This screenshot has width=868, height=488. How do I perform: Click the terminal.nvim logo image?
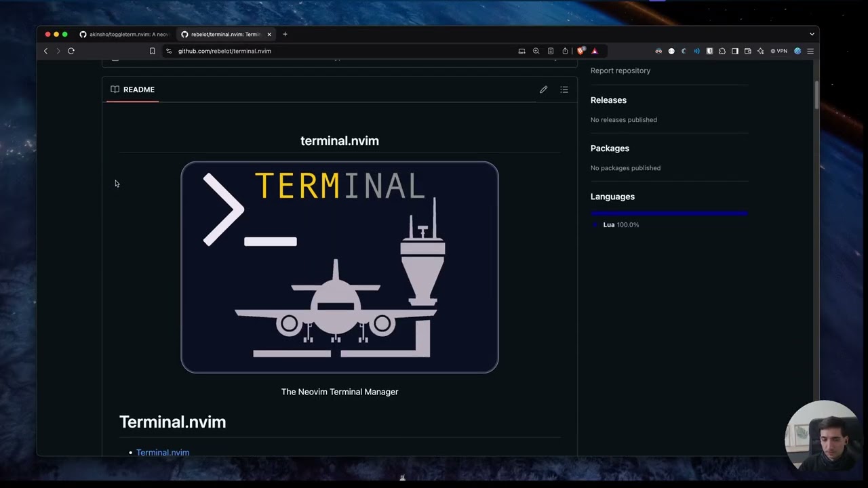(340, 267)
